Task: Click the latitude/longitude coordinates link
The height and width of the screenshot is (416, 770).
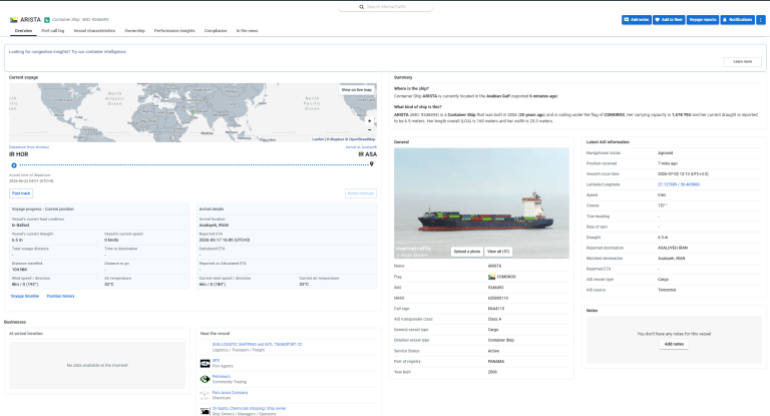Action: click(x=679, y=184)
